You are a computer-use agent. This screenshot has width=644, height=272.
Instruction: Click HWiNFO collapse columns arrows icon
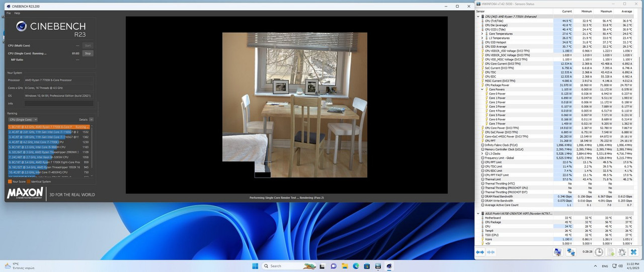pos(491,252)
